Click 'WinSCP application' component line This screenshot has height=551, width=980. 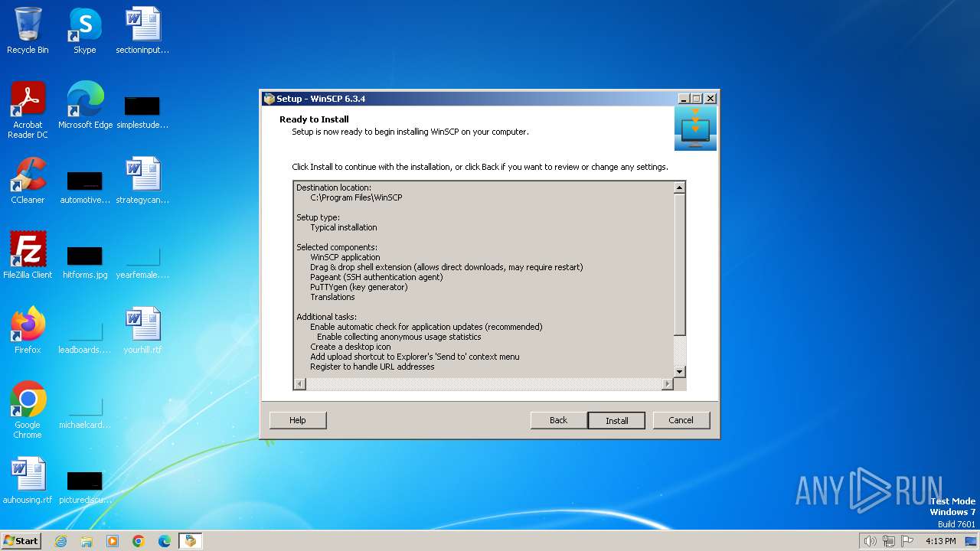click(x=345, y=257)
